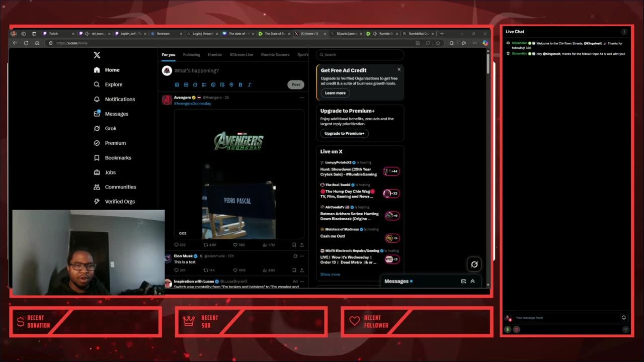Screen dimensions: 644x362
Task: Open the X logo home link
Action: point(97,55)
